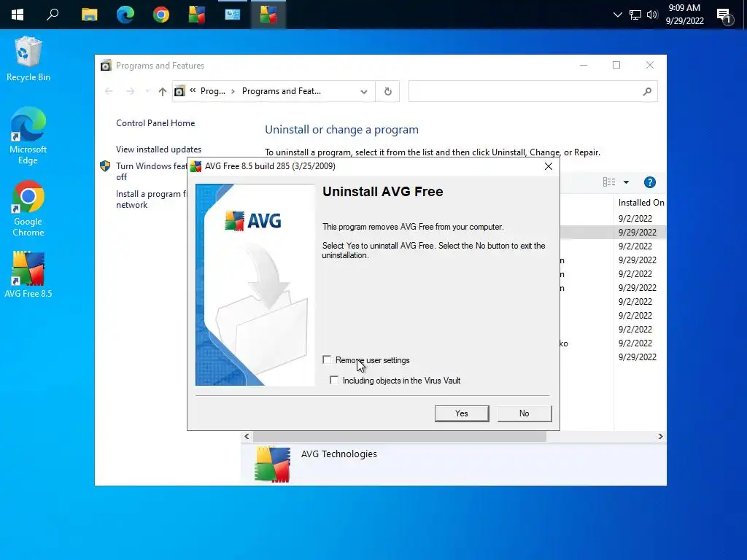
Task: Click Prog... breadcrumb in address bar
Action: tap(212, 91)
